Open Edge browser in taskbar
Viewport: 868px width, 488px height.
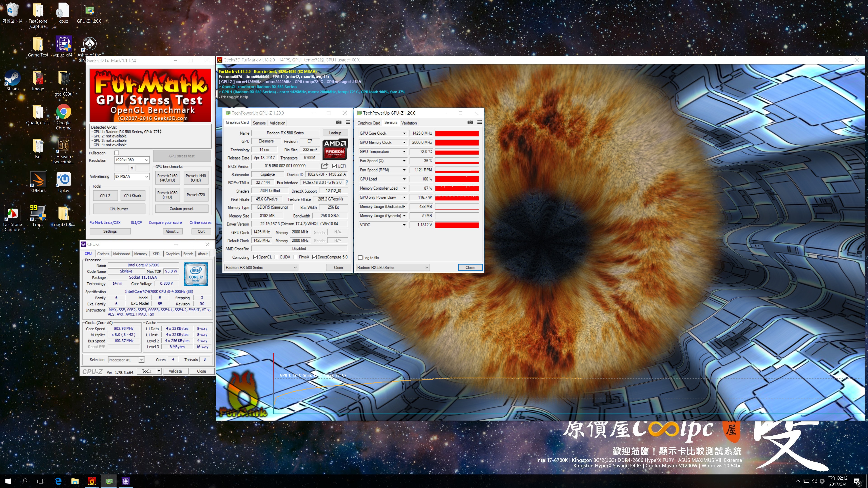coord(58,481)
